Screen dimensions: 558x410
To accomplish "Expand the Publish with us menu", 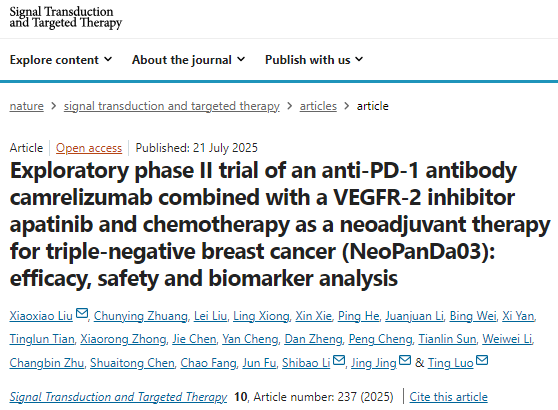I will (x=314, y=60).
